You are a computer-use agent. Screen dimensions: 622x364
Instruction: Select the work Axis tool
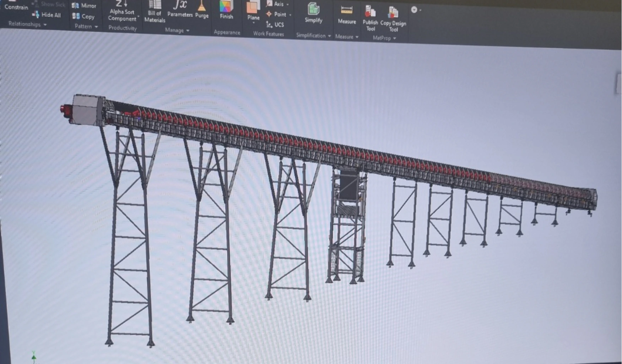point(275,4)
